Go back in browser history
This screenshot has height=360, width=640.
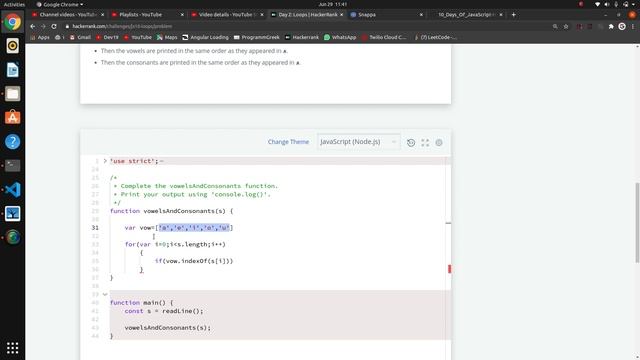coord(33,26)
